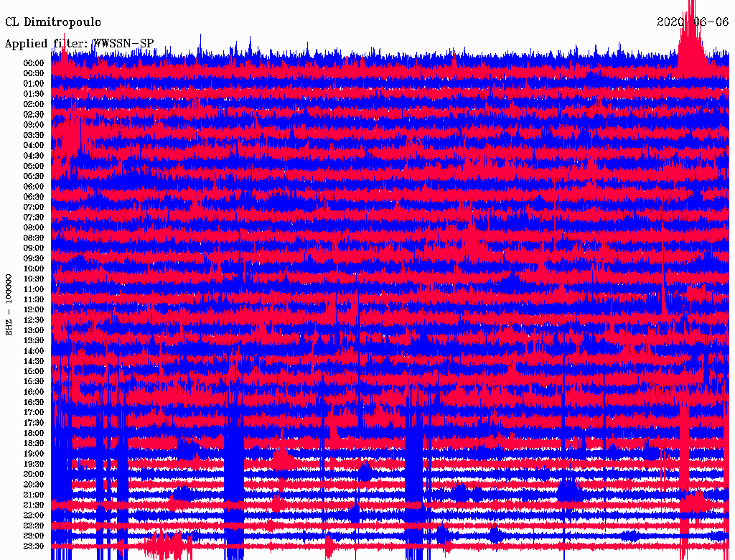This screenshot has width=735, height=560.
Task: Select the Applied filter WWSSN-SP text
Action: [79, 44]
